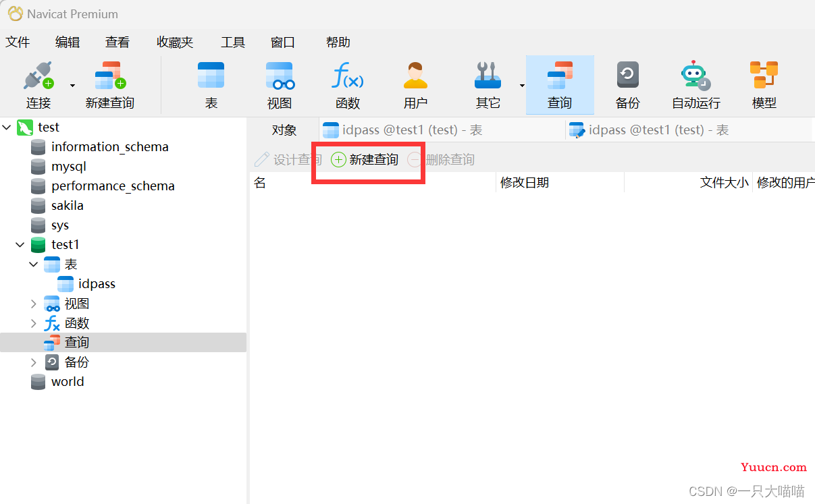Switch to the 对象 tab
The height and width of the screenshot is (504, 815).
click(x=284, y=130)
